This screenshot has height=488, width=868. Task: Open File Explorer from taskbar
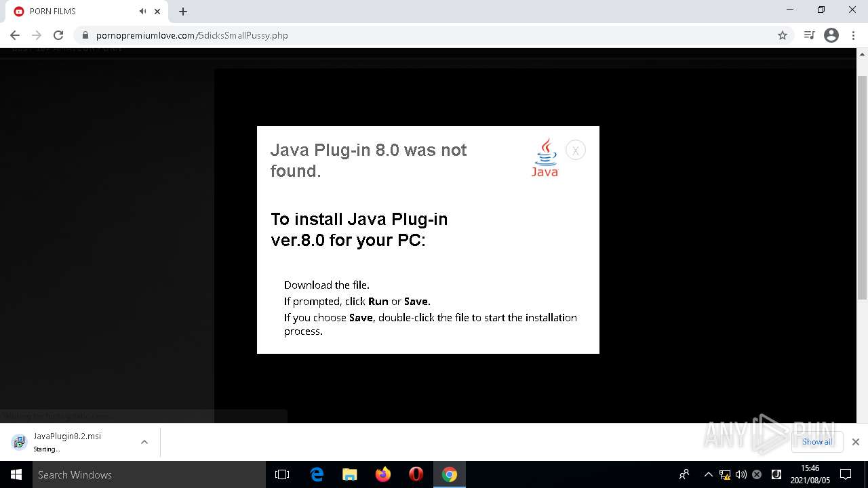click(x=350, y=474)
